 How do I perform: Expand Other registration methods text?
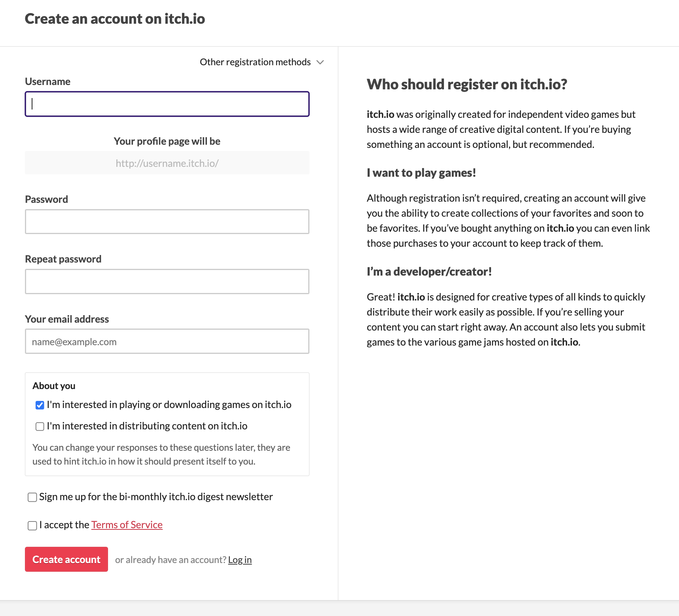(255, 62)
